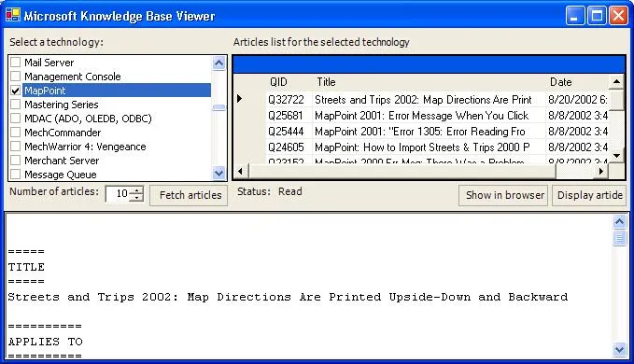This screenshot has height=364, width=634.
Task: Select the Q24605 cell
Action: (289, 147)
